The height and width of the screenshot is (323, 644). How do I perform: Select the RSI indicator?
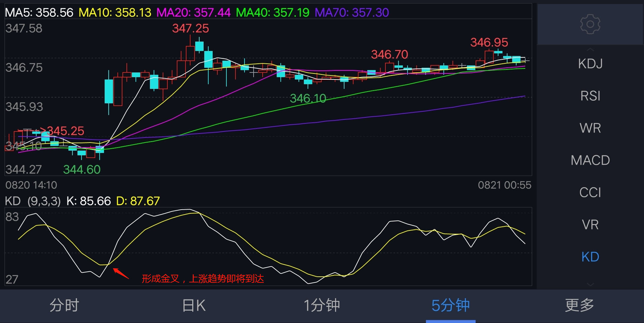[x=590, y=96]
